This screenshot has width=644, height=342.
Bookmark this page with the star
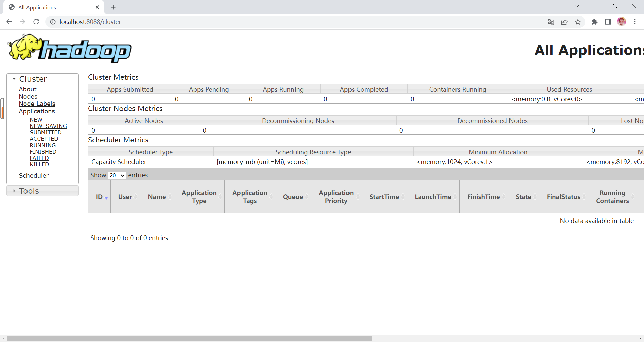click(578, 22)
